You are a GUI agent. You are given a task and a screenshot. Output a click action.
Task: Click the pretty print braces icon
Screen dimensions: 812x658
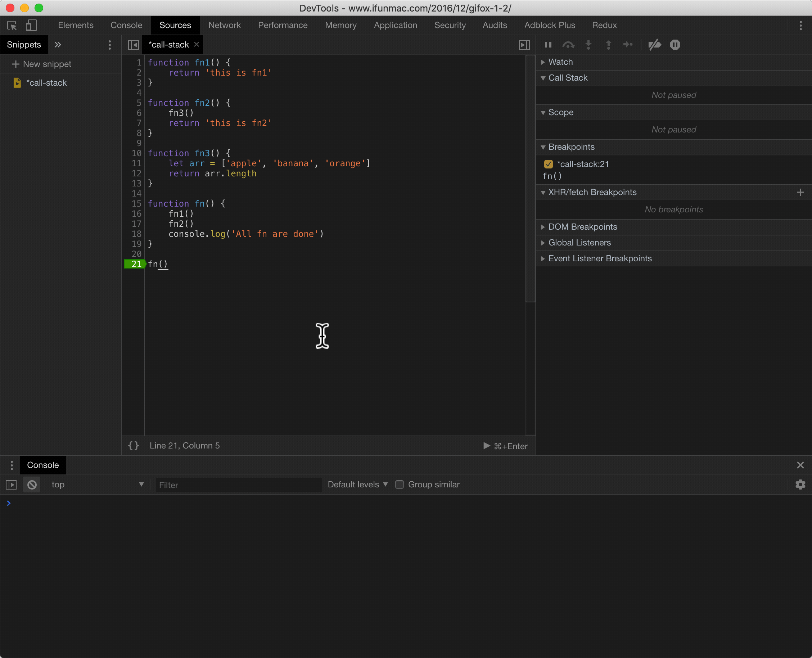pos(134,446)
